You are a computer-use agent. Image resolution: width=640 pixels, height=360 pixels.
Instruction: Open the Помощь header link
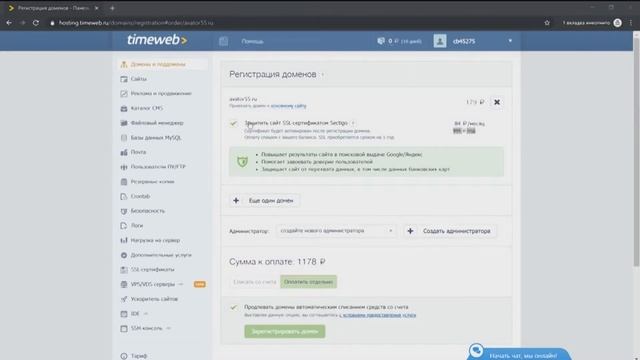click(x=252, y=41)
